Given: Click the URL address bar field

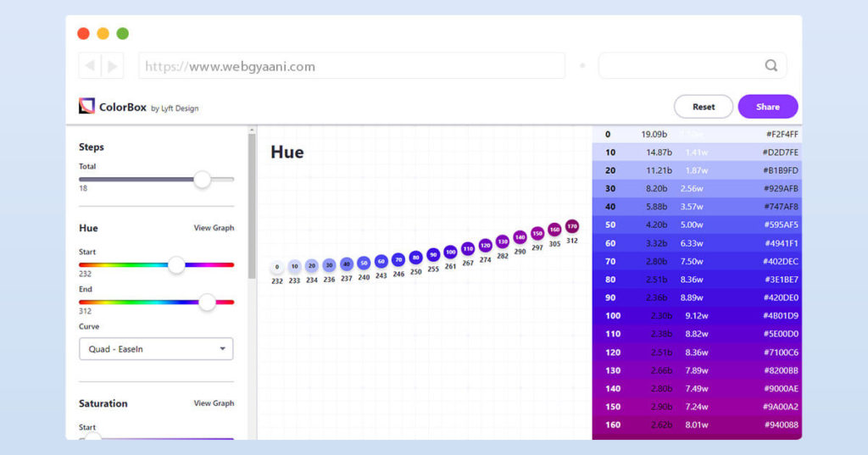Looking at the screenshot, I should 352,66.
